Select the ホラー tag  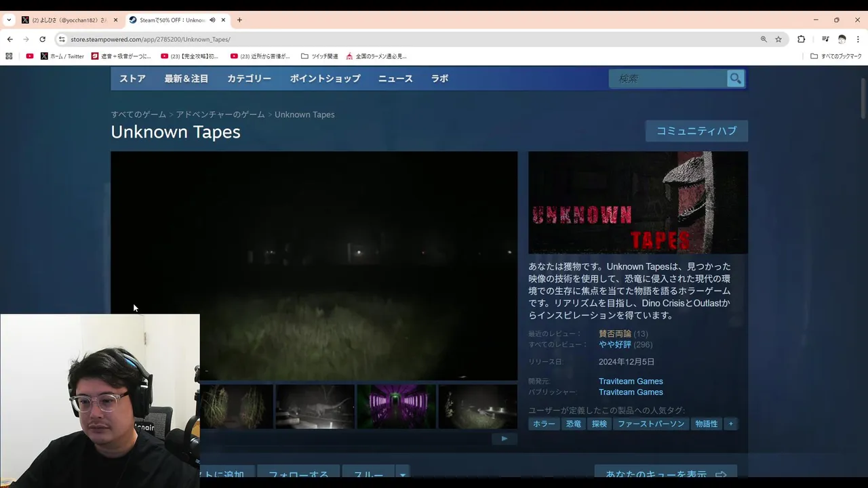tap(544, 424)
